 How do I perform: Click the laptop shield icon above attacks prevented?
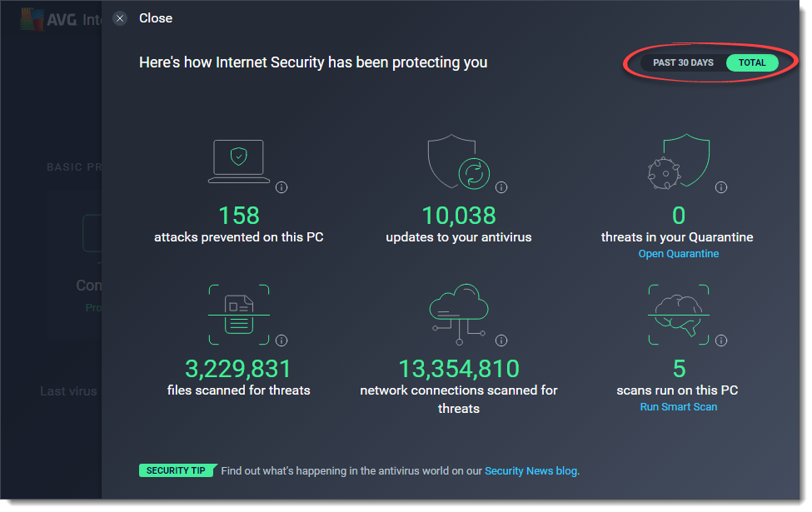239,158
